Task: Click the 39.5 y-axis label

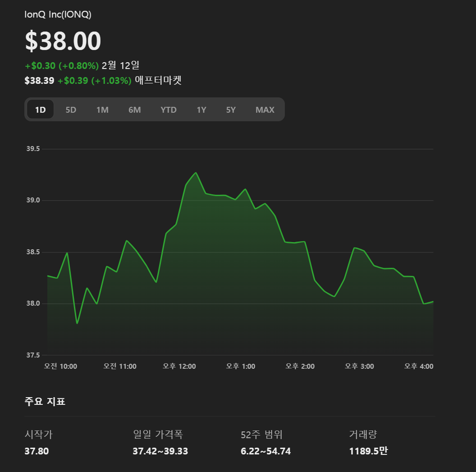Action: click(33, 149)
